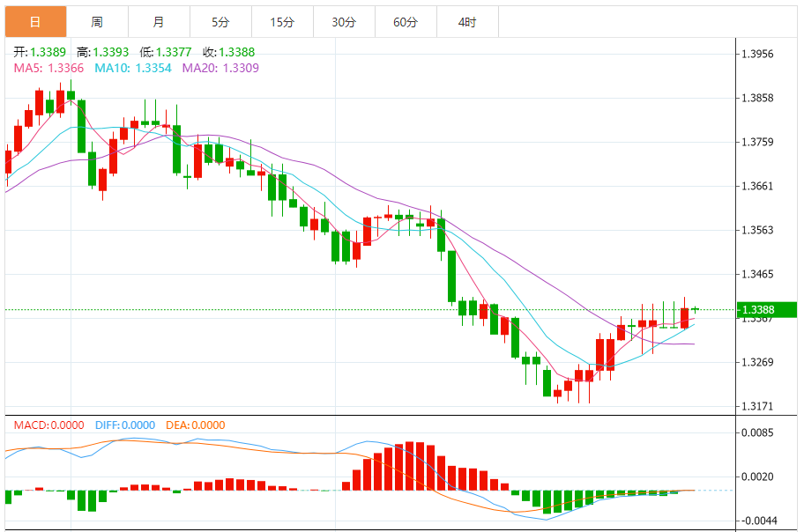This screenshot has width=804, height=532.
Task: Open the 15分 timeframe tab
Action: [x=282, y=22]
